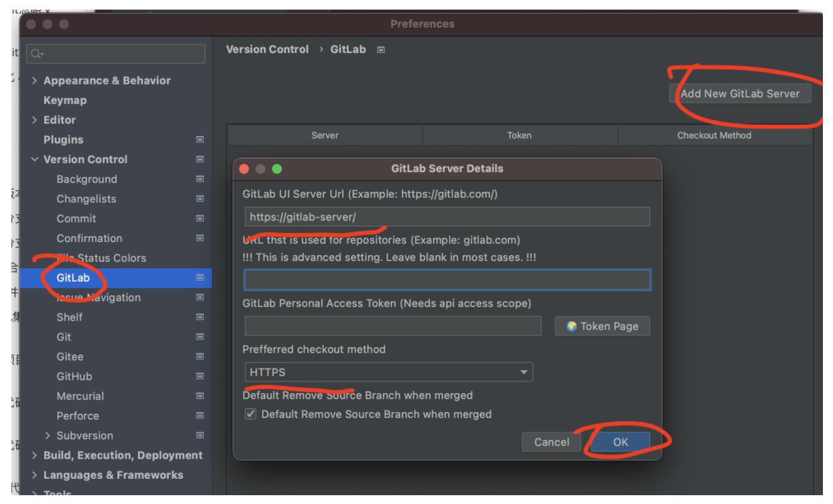Select the Perforce settings item
833x504 pixels.
(x=78, y=416)
